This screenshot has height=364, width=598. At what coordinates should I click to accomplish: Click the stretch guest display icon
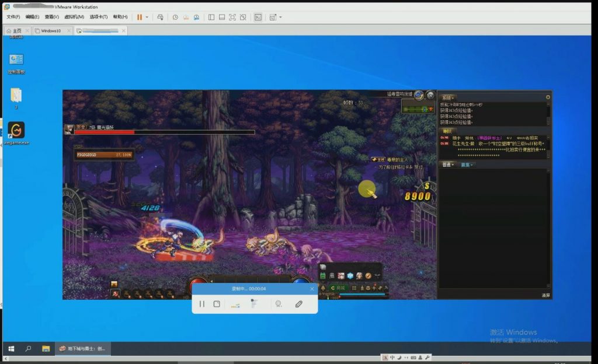click(x=273, y=17)
